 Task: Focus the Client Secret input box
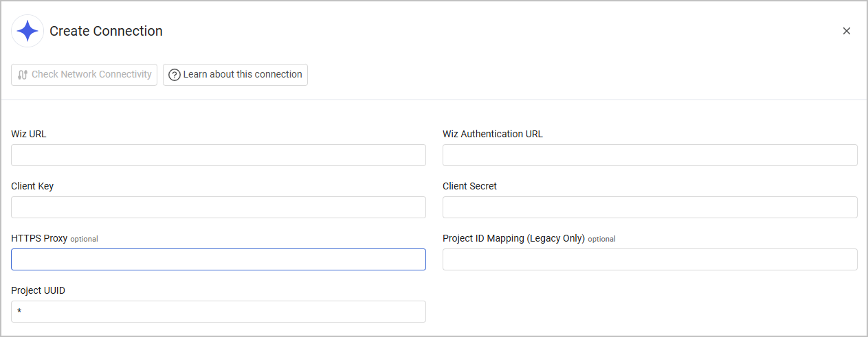click(649, 207)
